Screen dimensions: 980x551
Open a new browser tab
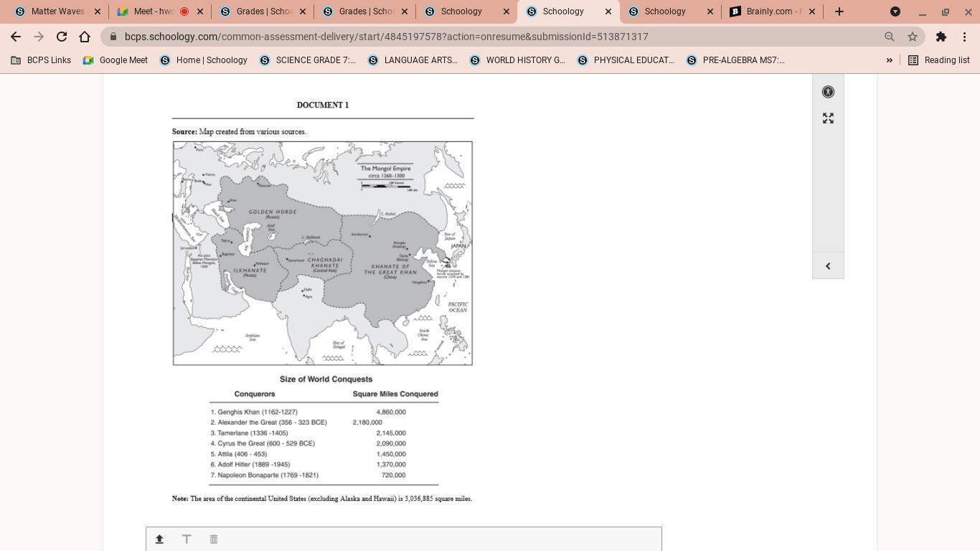click(x=839, y=11)
